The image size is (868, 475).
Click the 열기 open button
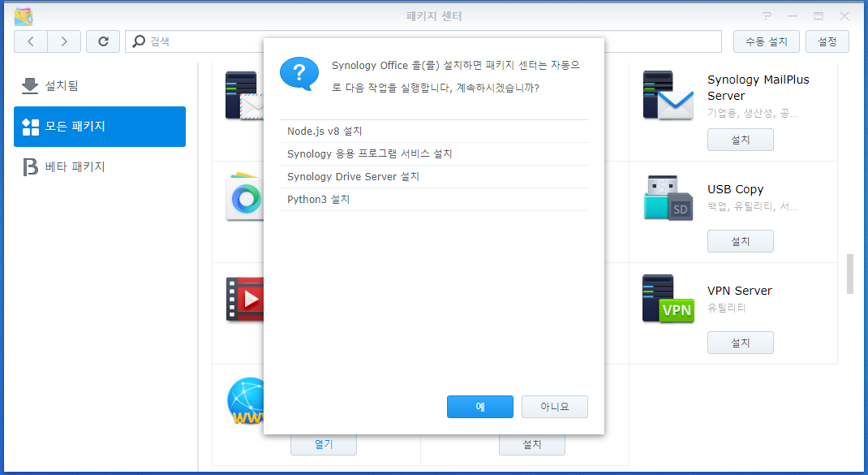[324, 444]
